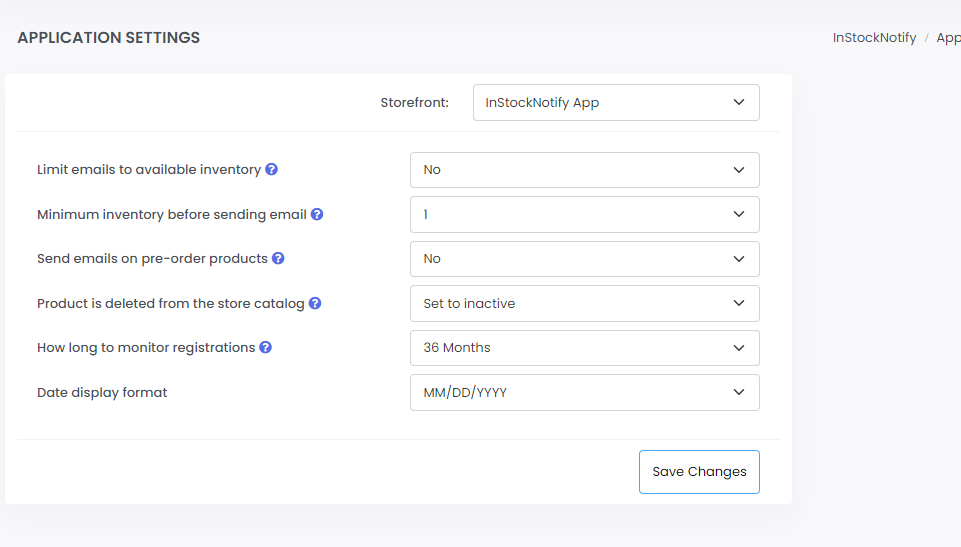View help for How long to monitor registrations
Image resolution: width=961 pixels, height=547 pixels.
click(266, 348)
